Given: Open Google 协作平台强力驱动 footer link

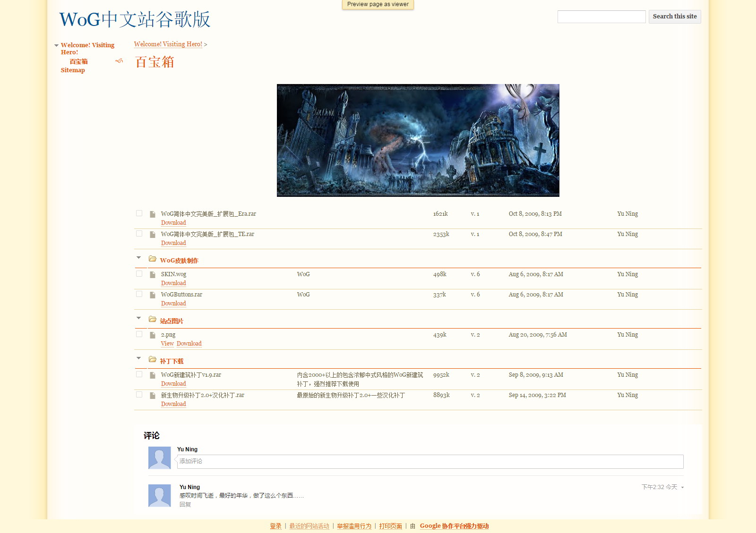Looking at the screenshot, I should (454, 526).
